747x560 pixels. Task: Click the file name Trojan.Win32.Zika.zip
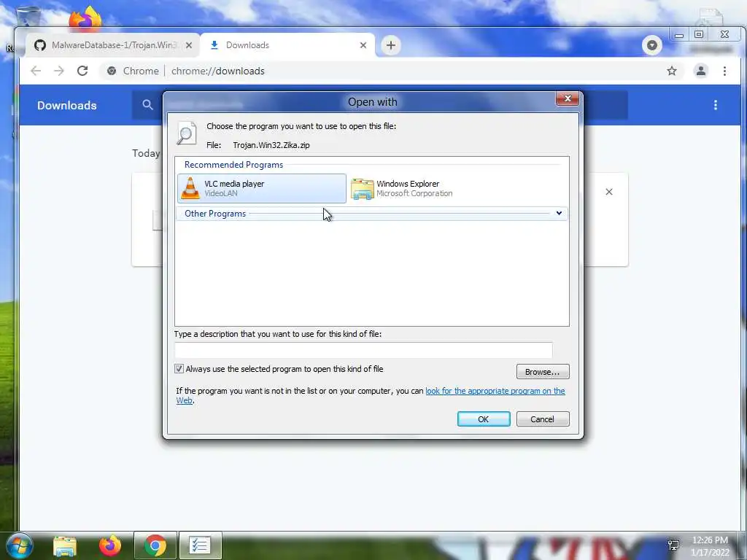271,145
